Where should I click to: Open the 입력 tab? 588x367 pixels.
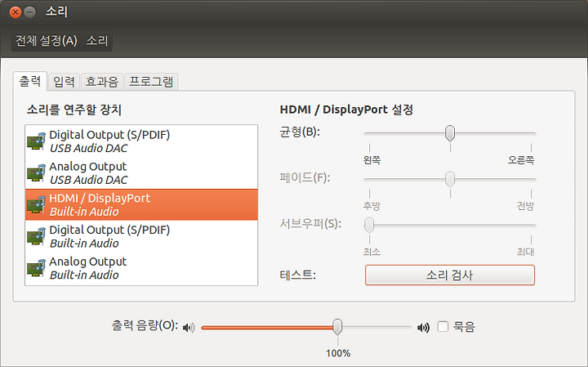(65, 82)
